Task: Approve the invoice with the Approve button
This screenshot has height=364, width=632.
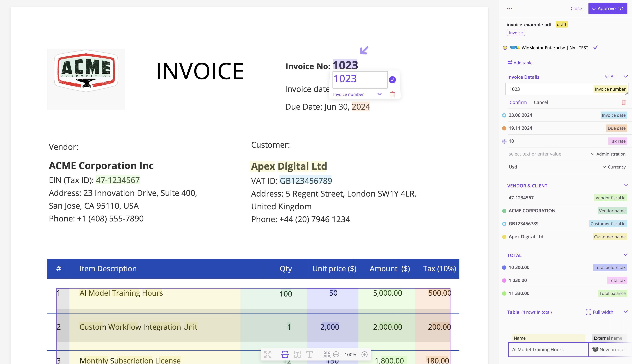Action: coord(608,8)
